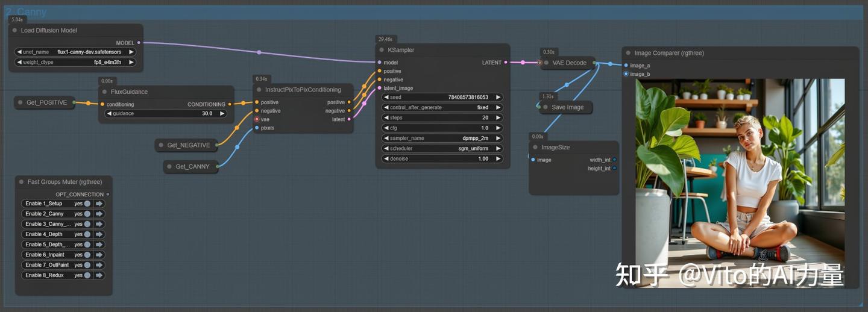Screen dimensions: 868x312
Task: Click the right arrow of the unet_name widget
Action: click(x=131, y=52)
